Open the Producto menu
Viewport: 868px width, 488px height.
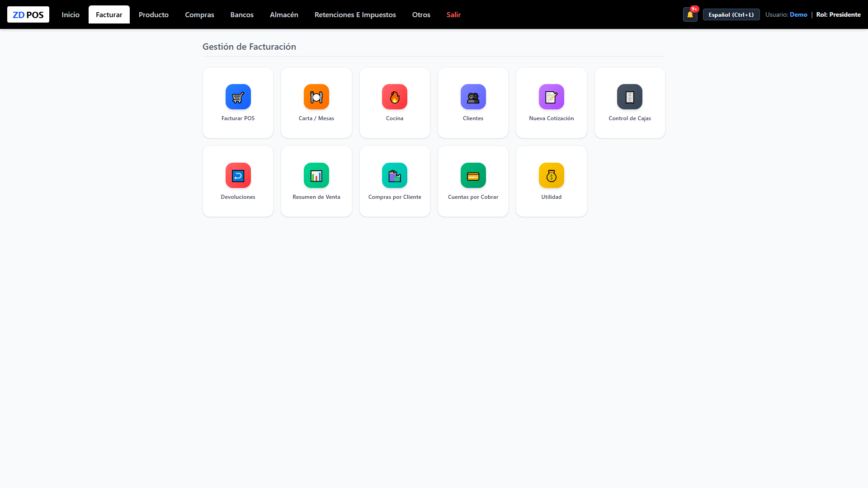coord(154,14)
